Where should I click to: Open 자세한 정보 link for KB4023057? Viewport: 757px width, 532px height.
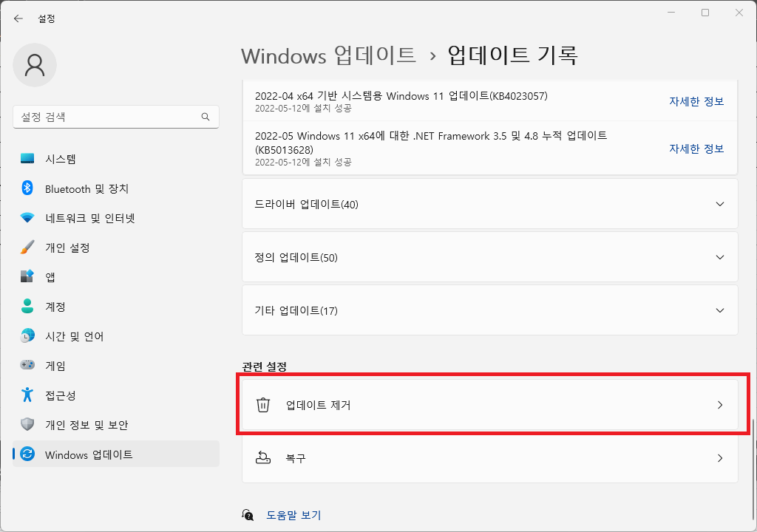696,101
